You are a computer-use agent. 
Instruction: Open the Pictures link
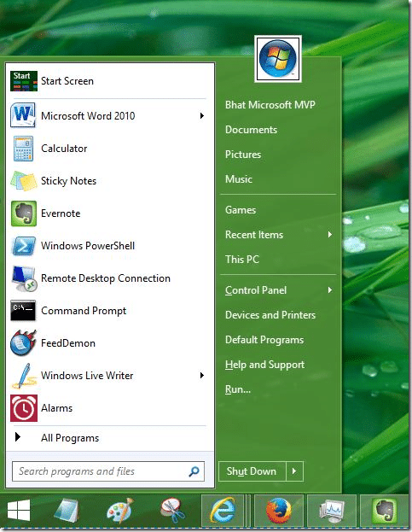click(x=243, y=155)
